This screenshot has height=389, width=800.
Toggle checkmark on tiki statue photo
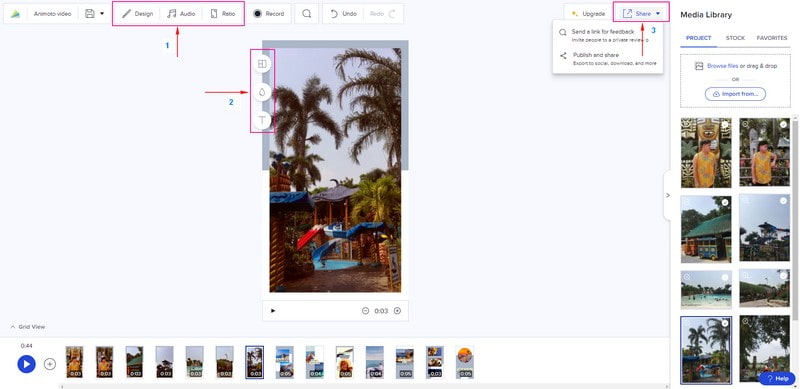tap(724, 124)
